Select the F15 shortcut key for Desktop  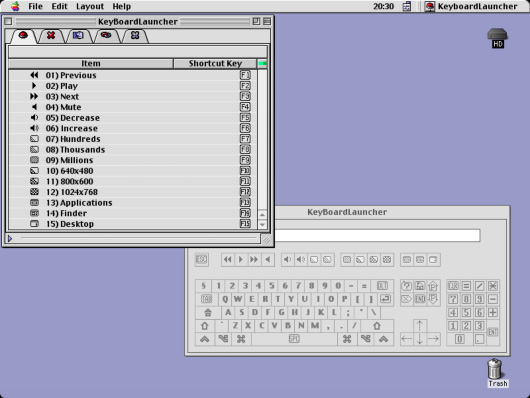tap(245, 224)
